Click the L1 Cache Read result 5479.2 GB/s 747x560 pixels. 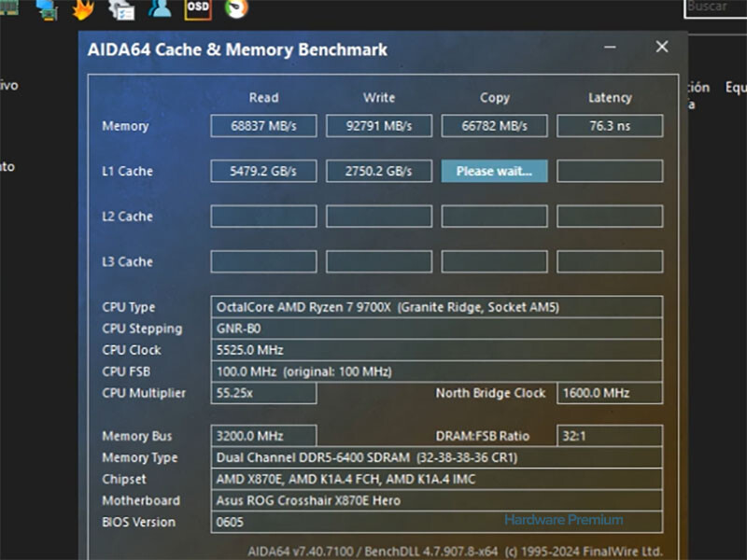click(264, 171)
